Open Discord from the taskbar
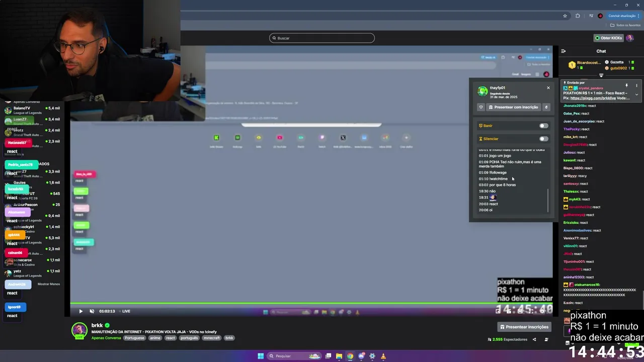 point(361,356)
